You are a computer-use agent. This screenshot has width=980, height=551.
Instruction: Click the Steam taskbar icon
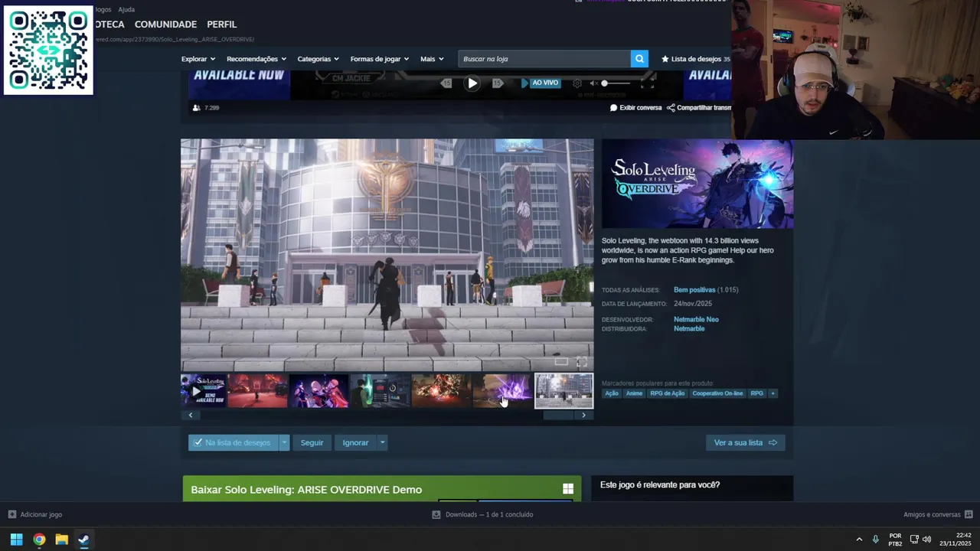(x=83, y=540)
